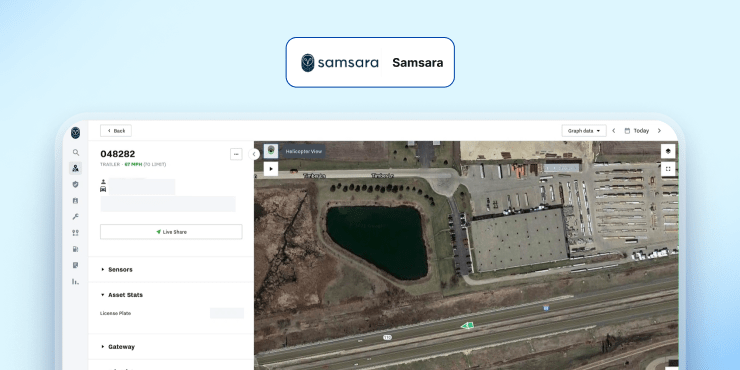Open the reports bar chart icon
740x370 pixels.
76,281
